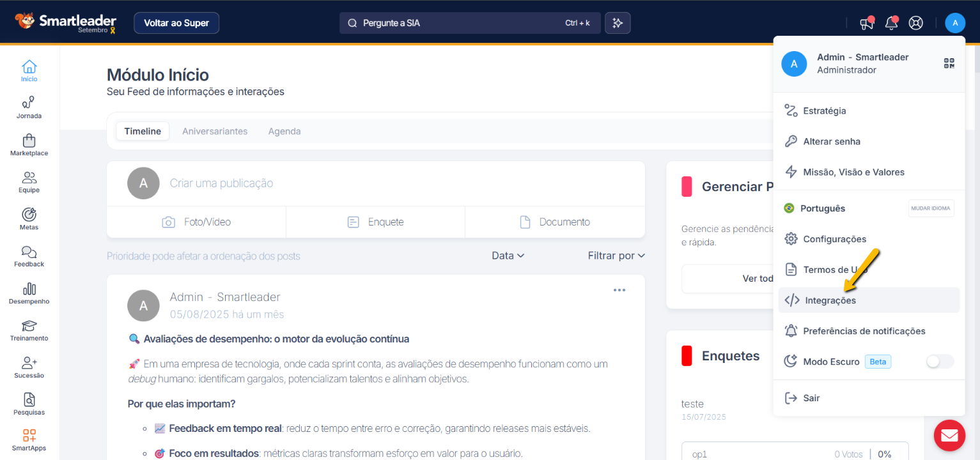Expand the Data sort dropdown
The height and width of the screenshot is (460, 980).
click(508, 256)
